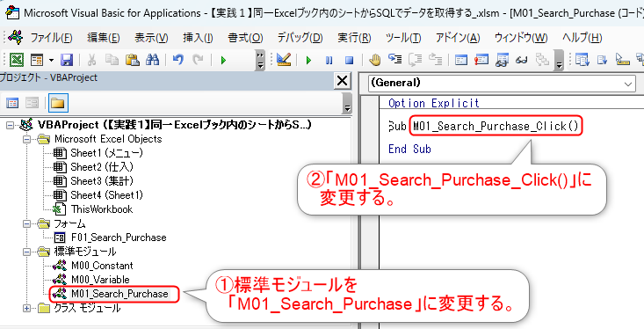Collapse the 標準モジュール folder node
This screenshot has height=329, width=644.
(26, 252)
